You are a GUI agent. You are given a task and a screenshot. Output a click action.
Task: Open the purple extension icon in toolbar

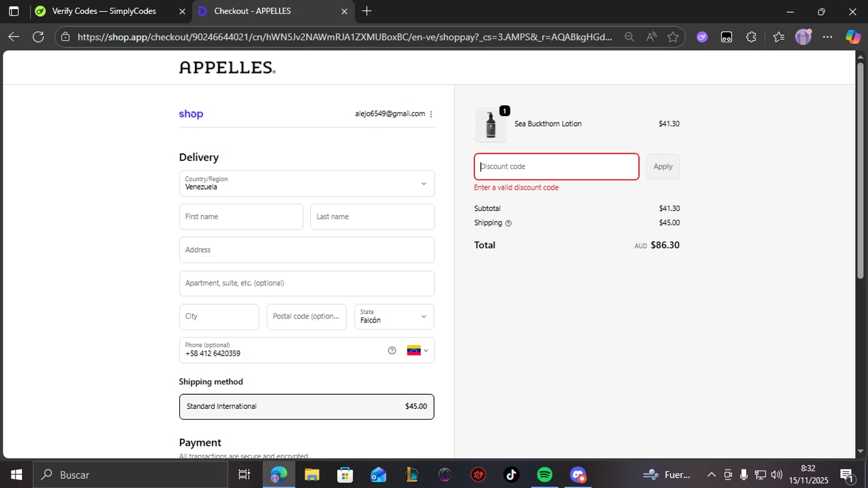(x=702, y=37)
